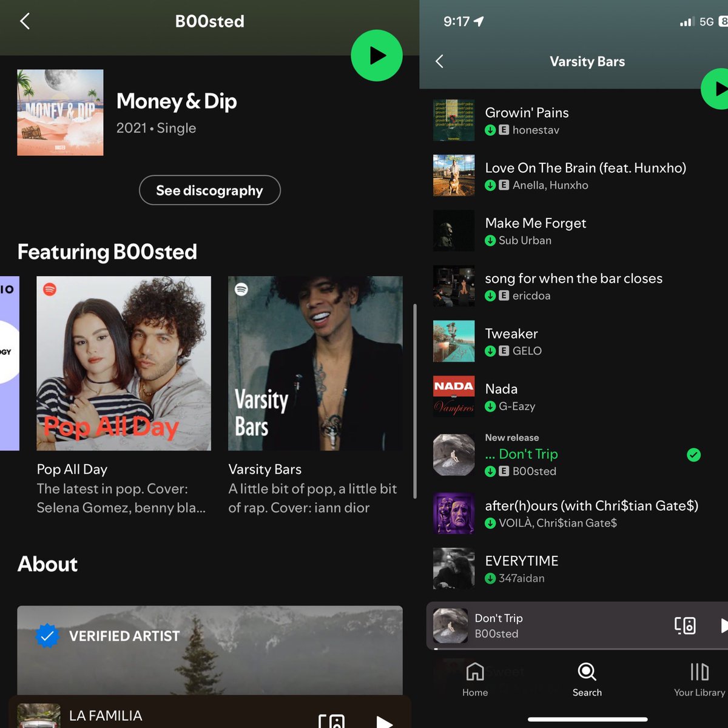
Task: Tap the Spotify logo on Varsity Bars cover
Action: (x=241, y=289)
